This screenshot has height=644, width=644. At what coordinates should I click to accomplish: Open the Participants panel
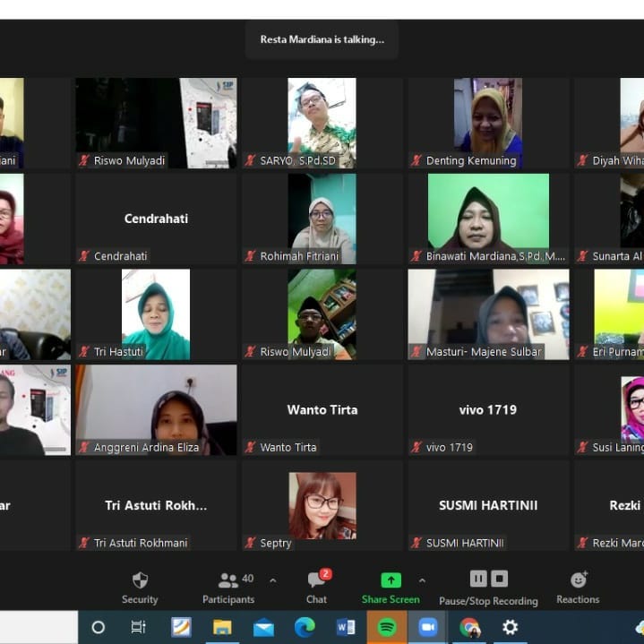coord(229,587)
